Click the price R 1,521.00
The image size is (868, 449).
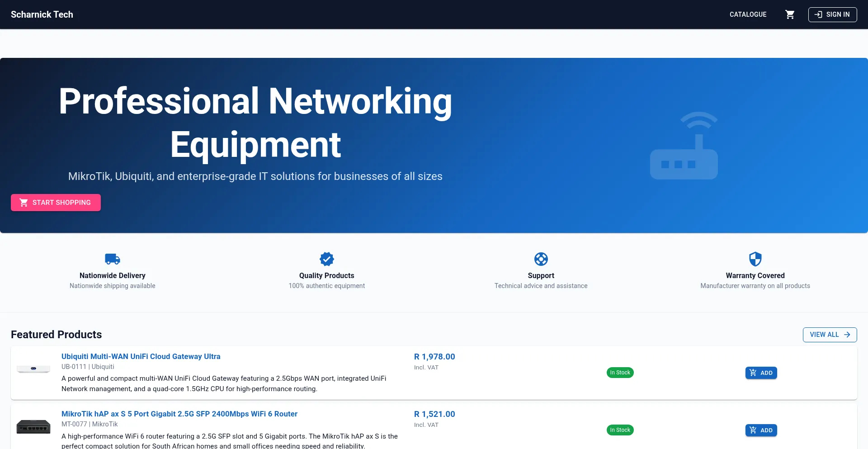point(434,414)
